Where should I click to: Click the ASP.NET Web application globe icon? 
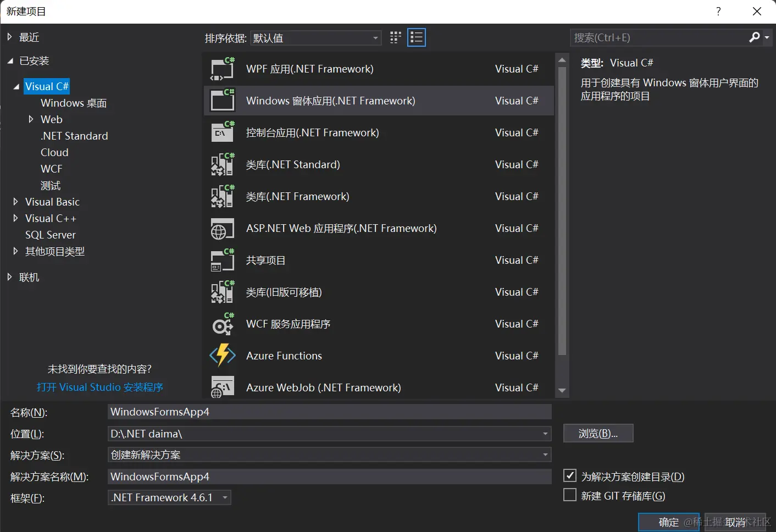click(x=223, y=228)
